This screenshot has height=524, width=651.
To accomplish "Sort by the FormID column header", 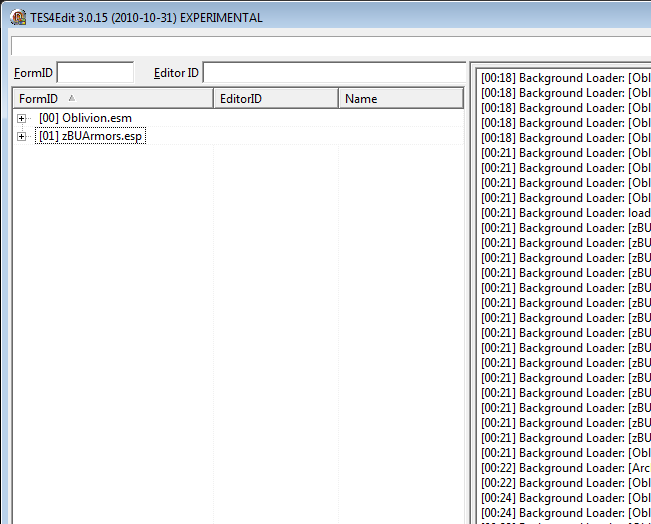I will pos(38,99).
